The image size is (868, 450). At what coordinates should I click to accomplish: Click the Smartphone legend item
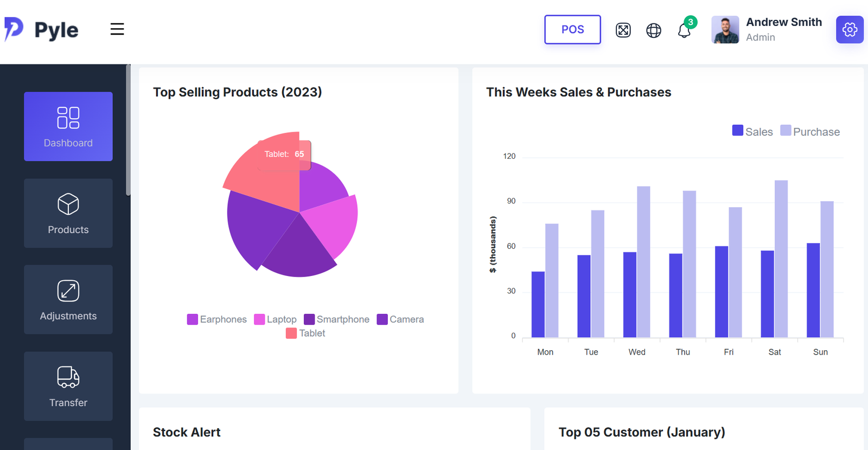[337, 319]
